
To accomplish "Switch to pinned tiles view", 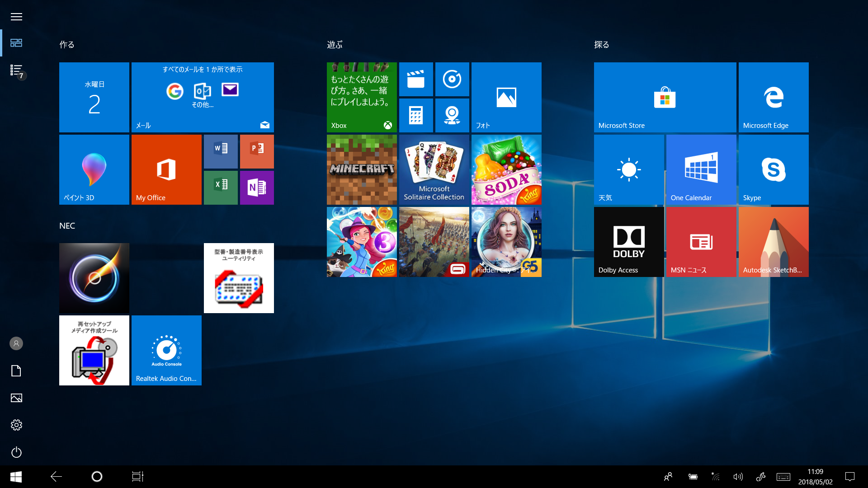I will (16, 43).
